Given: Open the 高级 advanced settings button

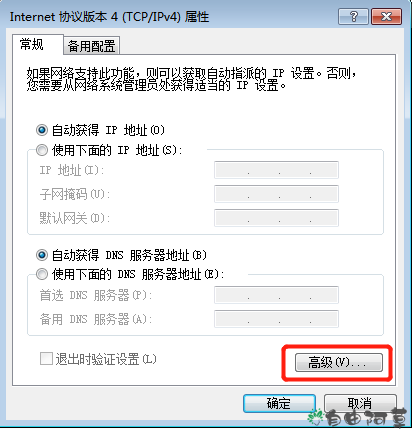Looking at the screenshot, I should [339, 362].
